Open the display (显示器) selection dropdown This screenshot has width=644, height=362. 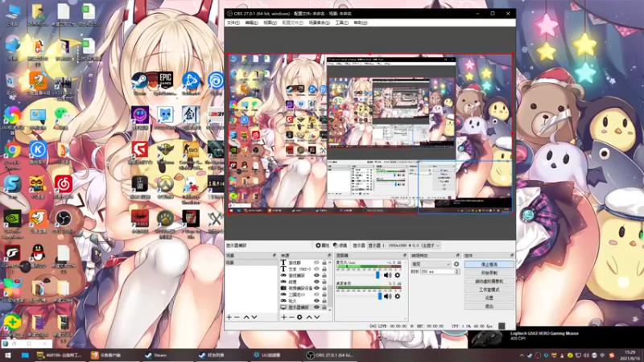tap(403, 245)
